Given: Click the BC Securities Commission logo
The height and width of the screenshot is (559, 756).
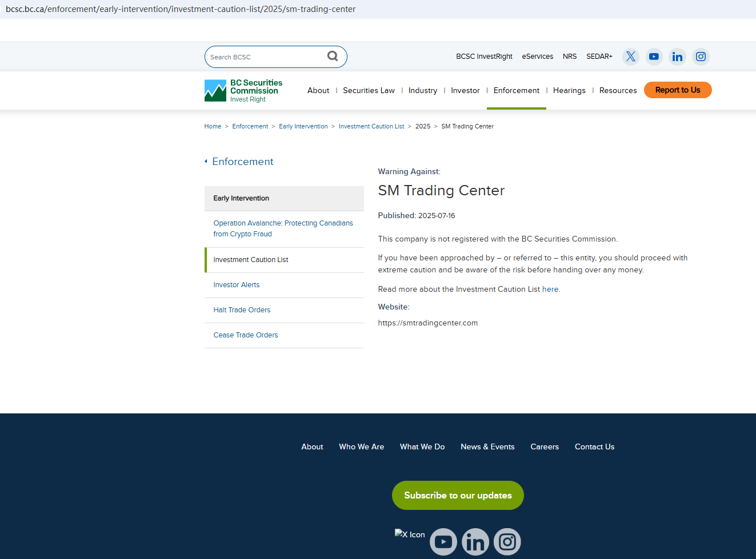Looking at the screenshot, I should (243, 91).
